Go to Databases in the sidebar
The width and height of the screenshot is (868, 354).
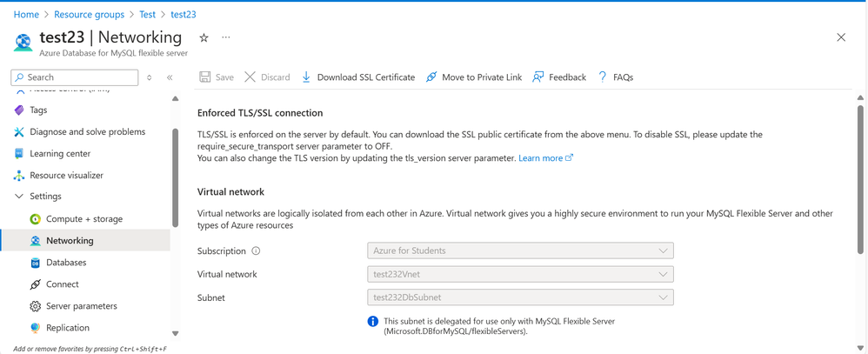point(66,263)
